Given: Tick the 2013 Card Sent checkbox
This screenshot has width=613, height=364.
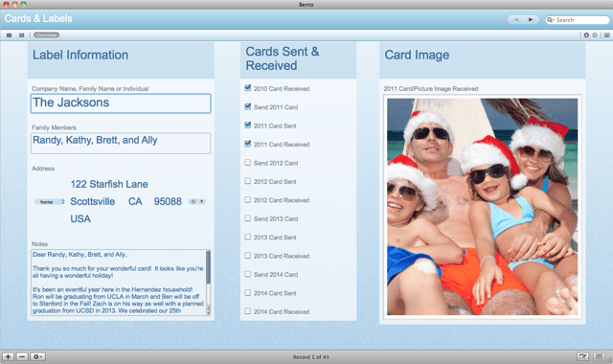Looking at the screenshot, I should point(247,237).
